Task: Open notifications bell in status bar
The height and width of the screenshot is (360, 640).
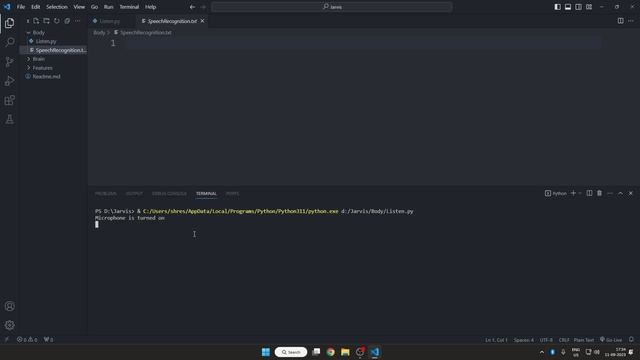Action: point(631,340)
